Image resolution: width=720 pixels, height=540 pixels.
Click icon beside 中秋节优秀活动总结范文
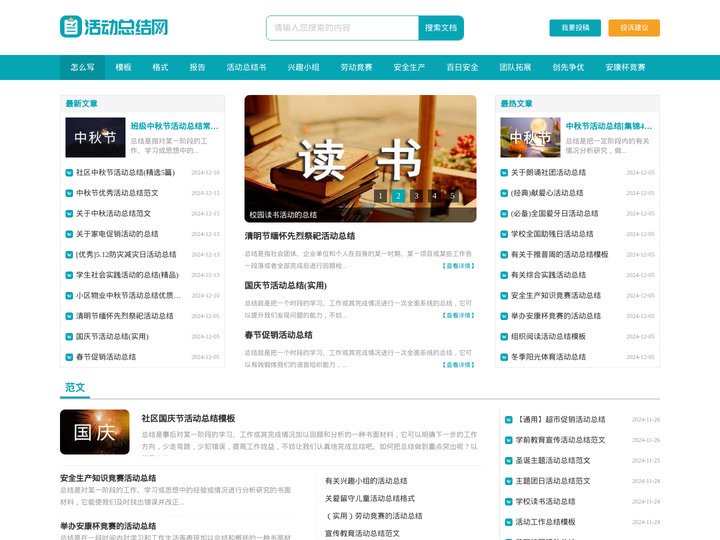coord(69,193)
